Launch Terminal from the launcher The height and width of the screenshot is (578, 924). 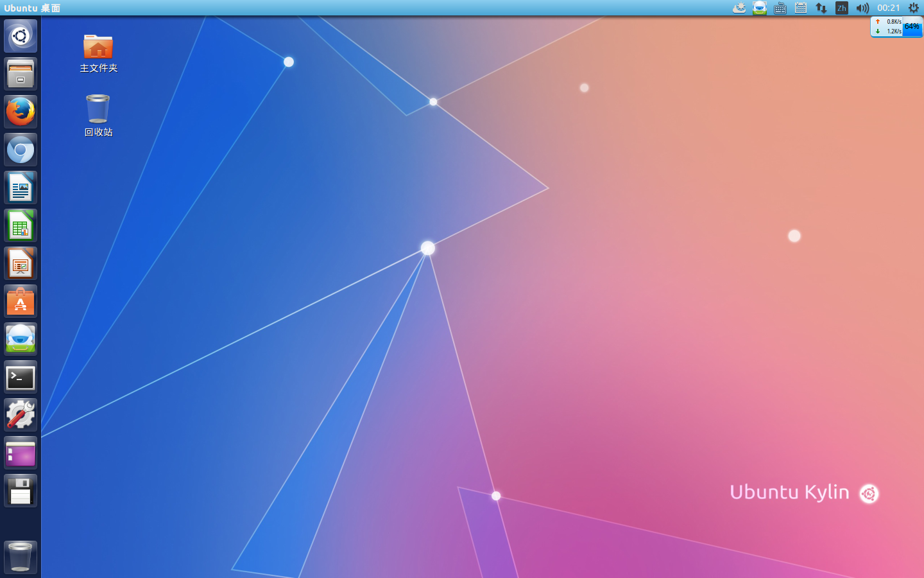click(21, 377)
